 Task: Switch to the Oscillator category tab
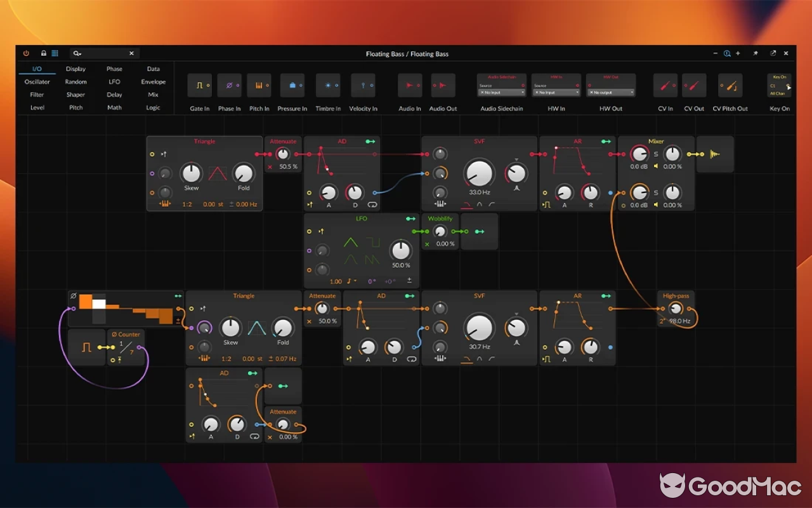coord(36,81)
